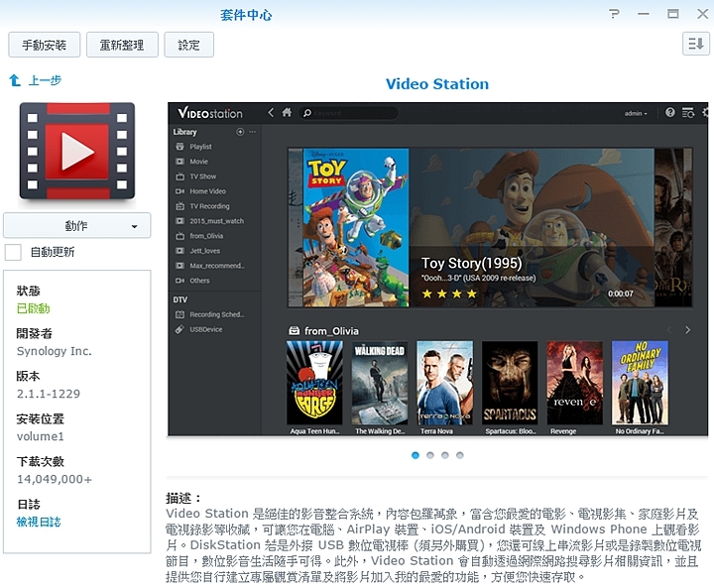Open the Terra Nova thumbnail
Viewport: 714px width, 588px height.
tap(445, 383)
